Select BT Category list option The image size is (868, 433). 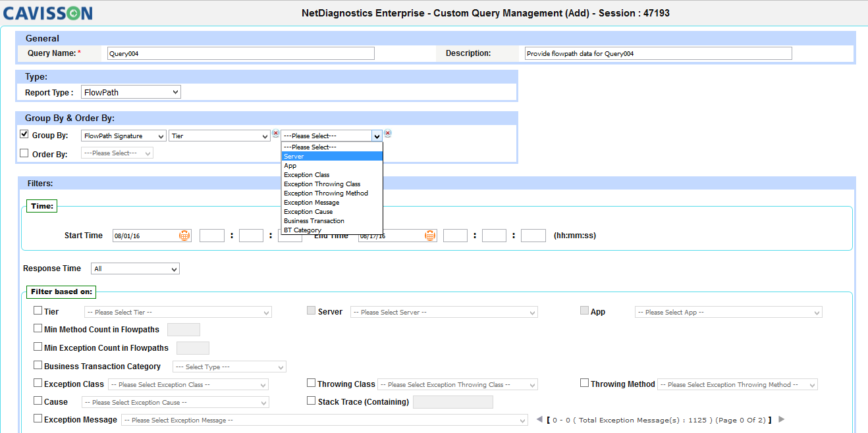pos(332,230)
